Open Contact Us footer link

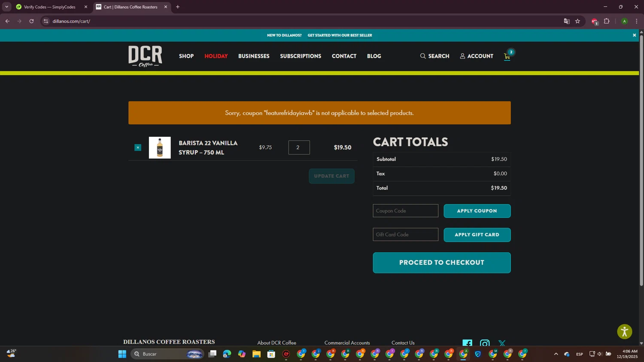click(x=403, y=343)
